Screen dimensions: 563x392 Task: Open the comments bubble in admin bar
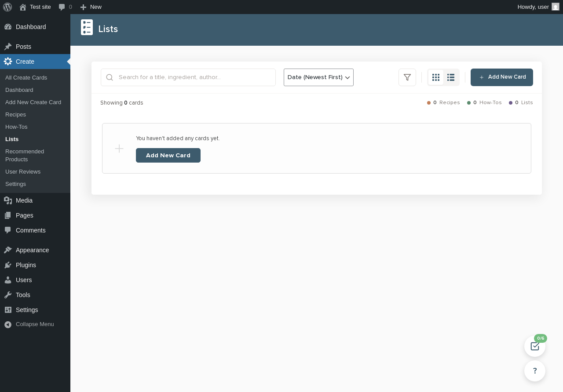tap(65, 7)
